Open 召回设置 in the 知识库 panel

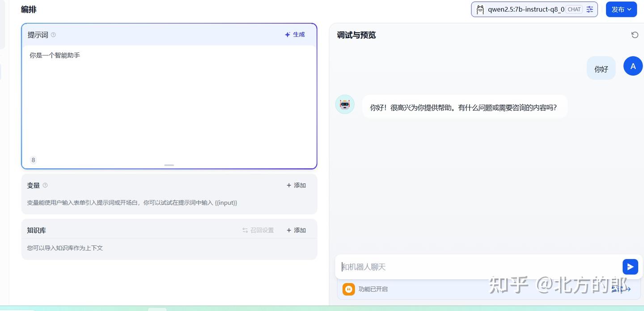(258, 230)
